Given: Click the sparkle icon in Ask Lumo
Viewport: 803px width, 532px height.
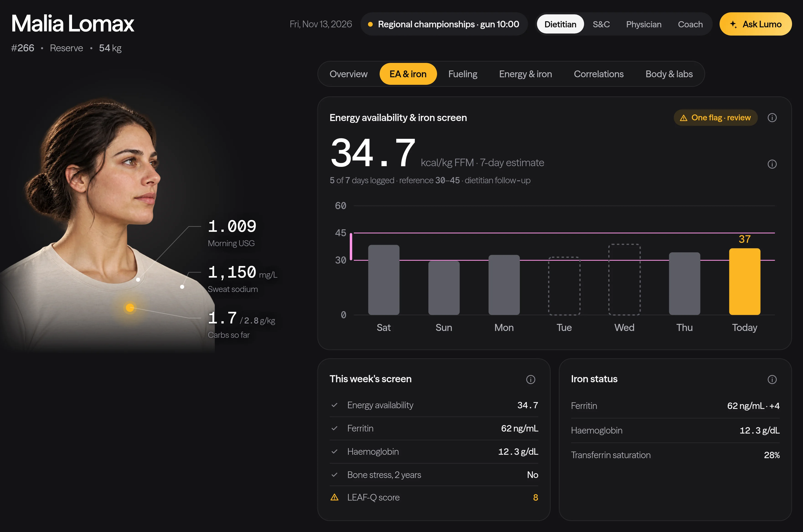Looking at the screenshot, I should 733,24.
